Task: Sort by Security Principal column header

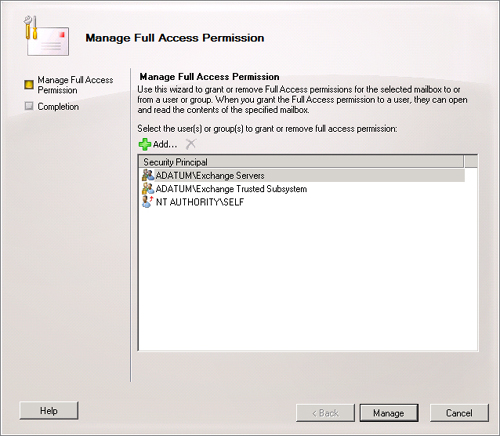Action: tap(301, 162)
